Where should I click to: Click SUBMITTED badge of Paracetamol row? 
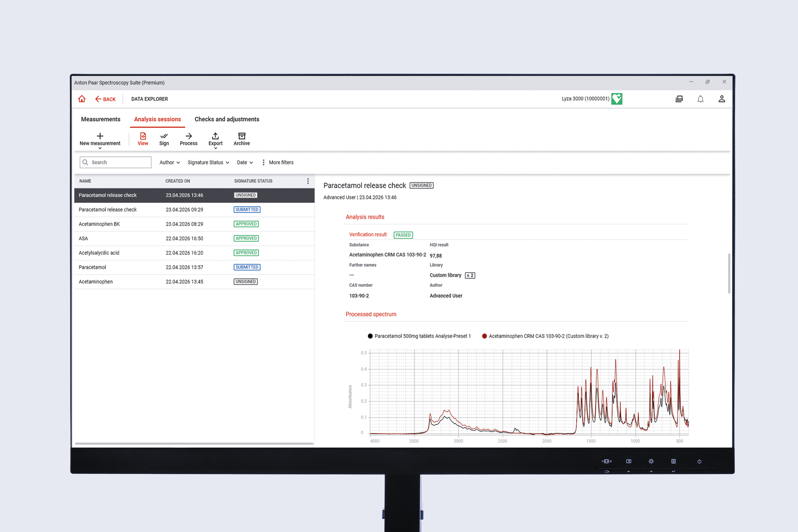247,267
